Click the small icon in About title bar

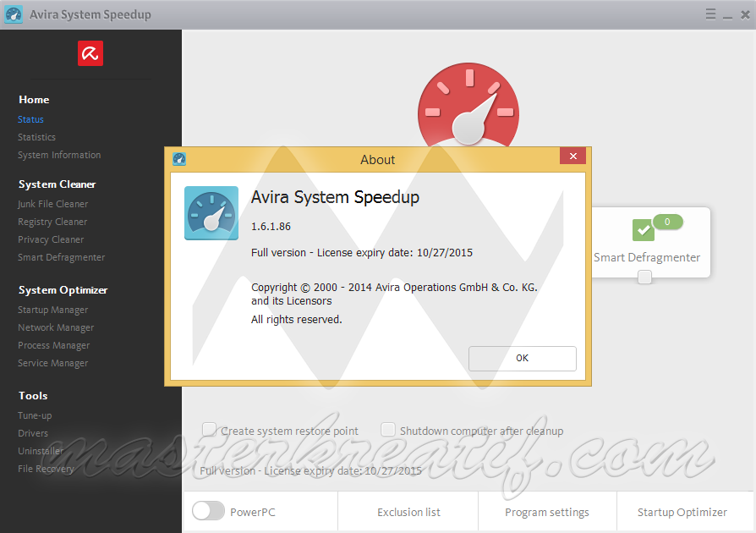[x=179, y=159]
